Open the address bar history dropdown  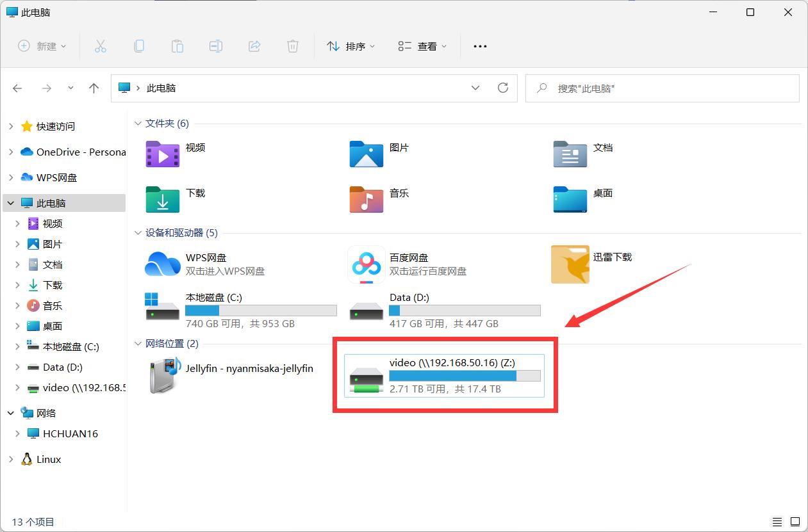pyautogui.click(x=475, y=88)
